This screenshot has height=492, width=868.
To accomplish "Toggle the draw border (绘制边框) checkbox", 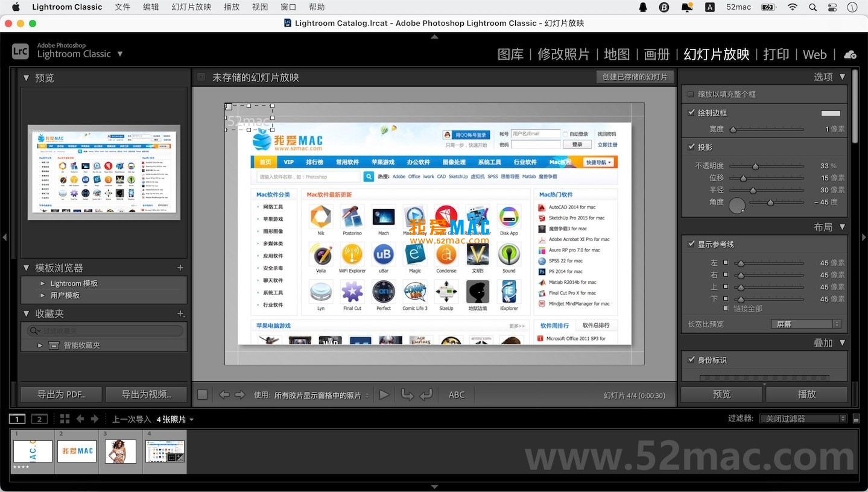I will click(691, 113).
